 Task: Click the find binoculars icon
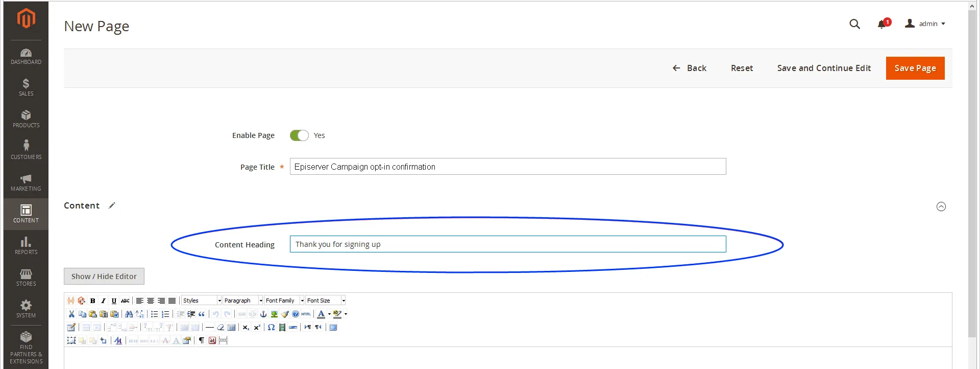coord(129,314)
